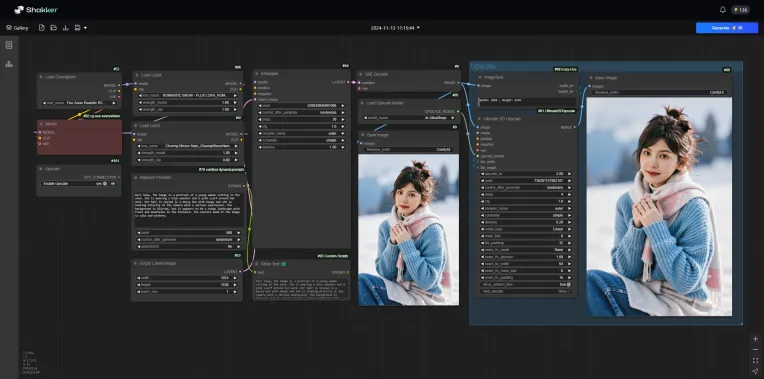The height and width of the screenshot is (379, 764).
Task: Open lora_name dropdown showing ROMANTIC SNOW
Action: pos(188,95)
